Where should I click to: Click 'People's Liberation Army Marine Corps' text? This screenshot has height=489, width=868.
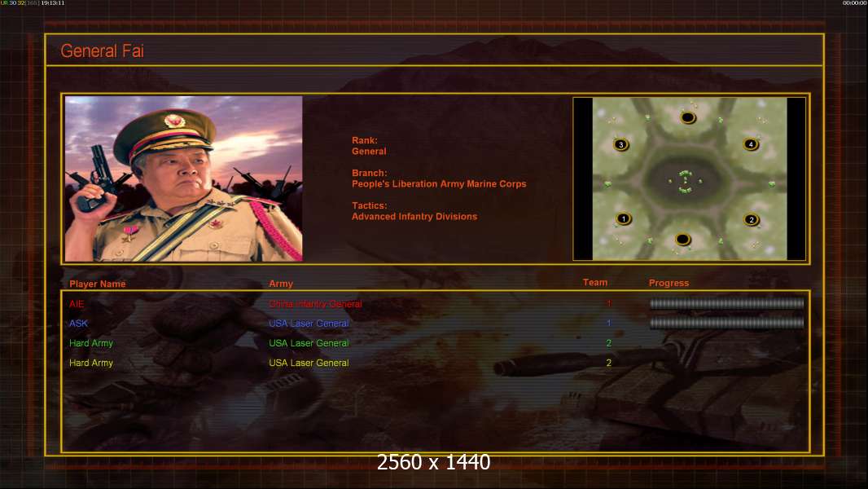(x=439, y=184)
